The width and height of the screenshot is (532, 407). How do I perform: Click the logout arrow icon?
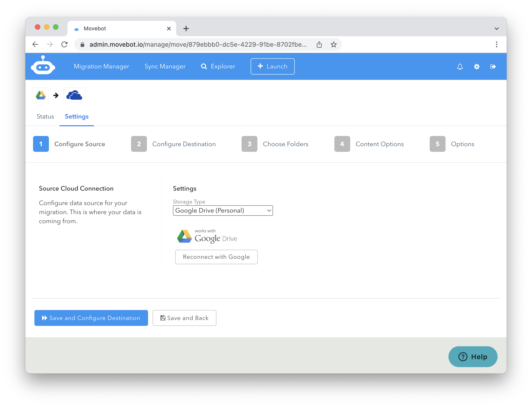[493, 67]
